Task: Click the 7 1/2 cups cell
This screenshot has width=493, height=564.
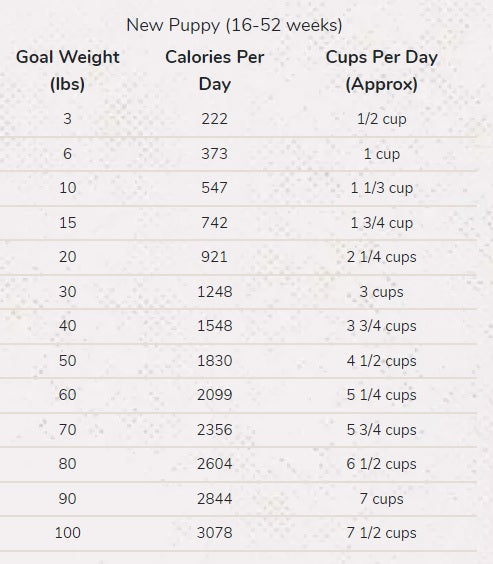Action: click(382, 533)
